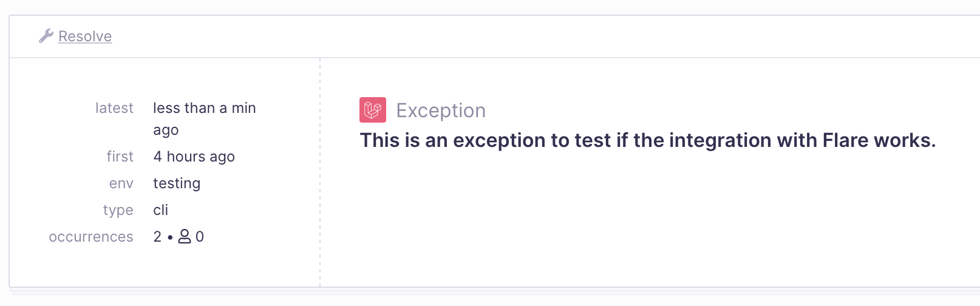
Task: Click the occurrences count 2
Action: coord(157,237)
